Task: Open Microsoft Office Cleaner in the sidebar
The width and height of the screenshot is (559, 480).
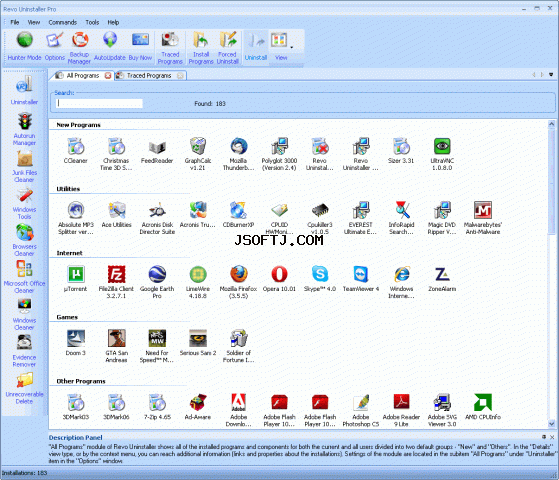Action: pyautogui.click(x=24, y=277)
